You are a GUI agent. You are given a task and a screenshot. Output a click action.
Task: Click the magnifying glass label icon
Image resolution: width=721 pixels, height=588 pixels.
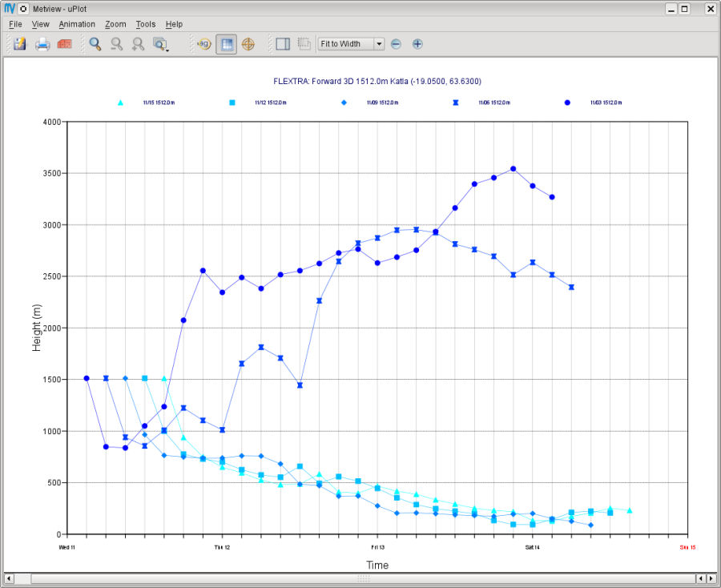tap(203, 44)
